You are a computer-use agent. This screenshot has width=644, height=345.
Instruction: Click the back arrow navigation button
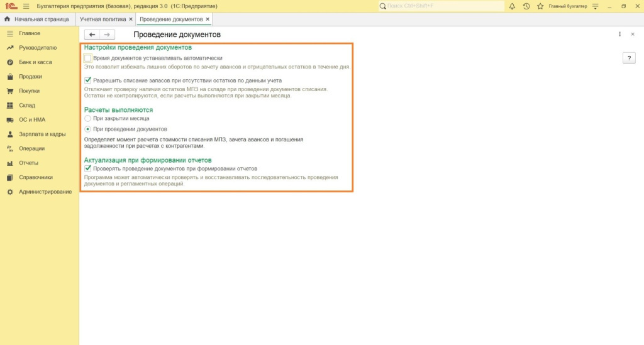pos(92,35)
